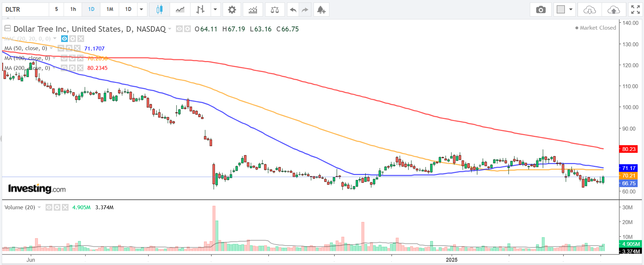Click the Market Closed status text
The width and height of the screenshot is (644, 265).
point(598,28)
